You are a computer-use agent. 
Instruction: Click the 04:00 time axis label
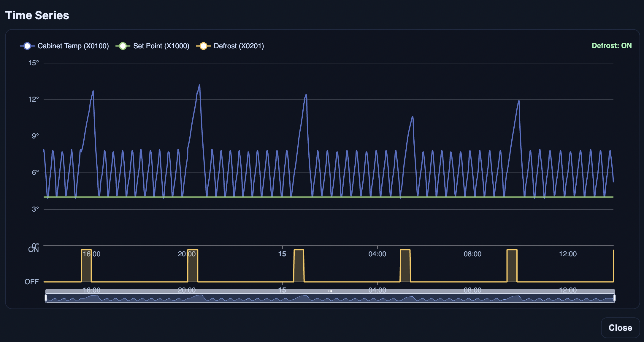pos(378,254)
